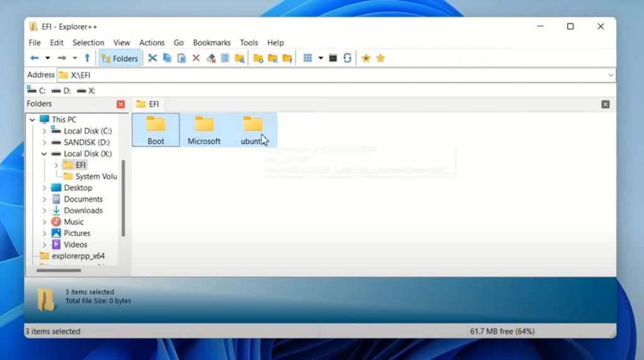644x360 pixels.
Task: Open the Actions menu
Action: [x=152, y=43]
